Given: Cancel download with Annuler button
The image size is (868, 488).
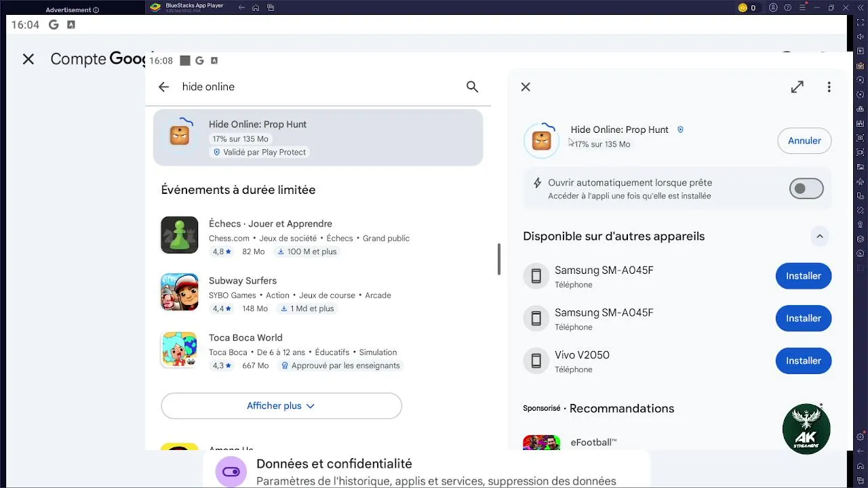Looking at the screenshot, I should click(804, 140).
